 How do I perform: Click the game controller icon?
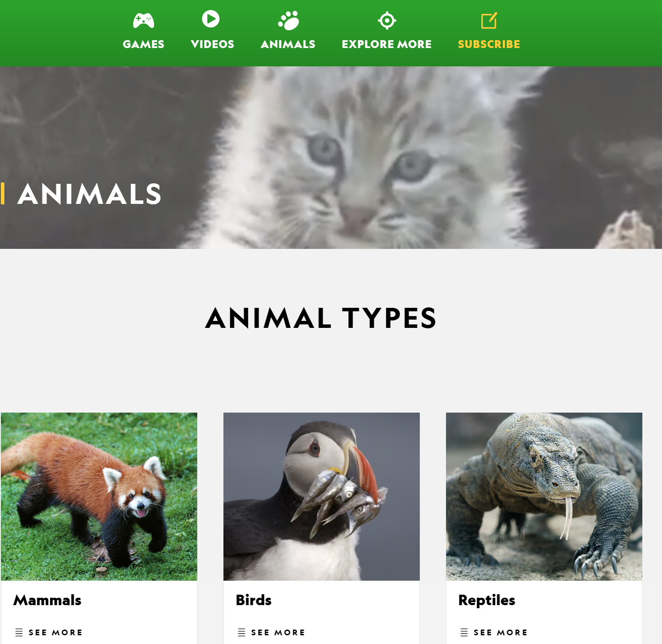pos(144,21)
